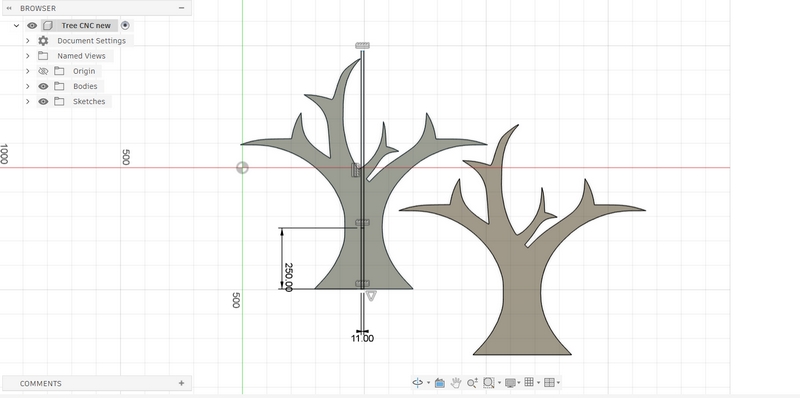This screenshot has width=800, height=398.
Task: Click the Named Views folder icon
Action: [43, 56]
